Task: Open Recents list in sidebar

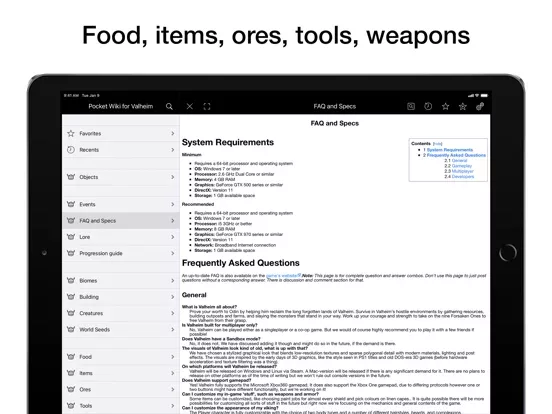Action: click(x=121, y=150)
